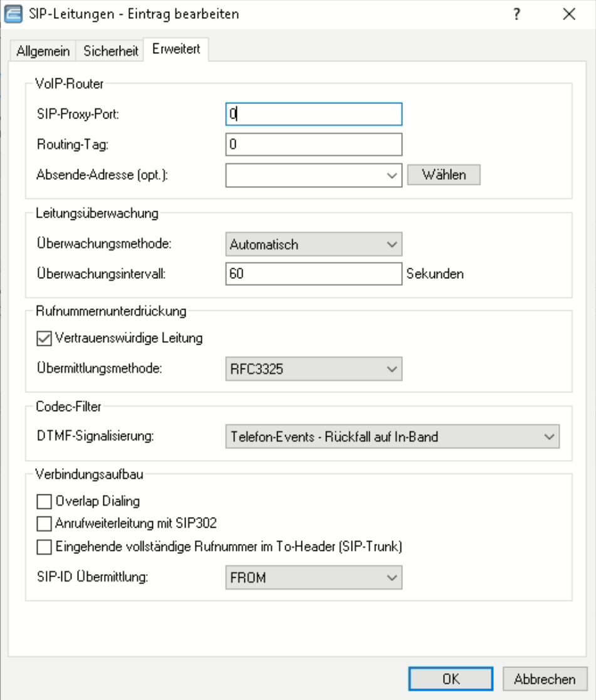The width and height of the screenshot is (596, 700).
Task: Switch to the Allgemein tab
Action: point(43,51)
